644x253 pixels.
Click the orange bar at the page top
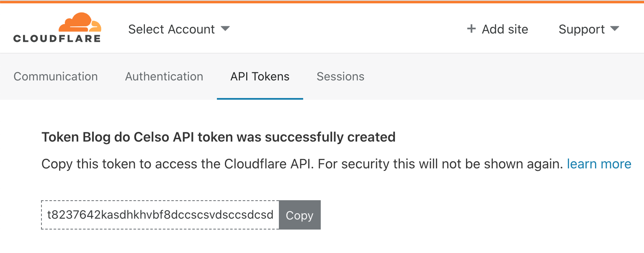tap(322, 2)
